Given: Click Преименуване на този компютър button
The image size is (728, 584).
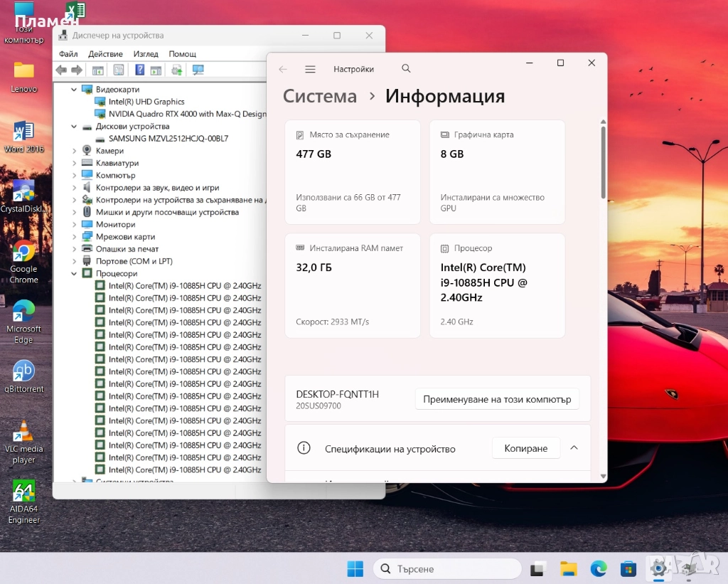Looking at the screenshot, I should (x=497, y=399).
